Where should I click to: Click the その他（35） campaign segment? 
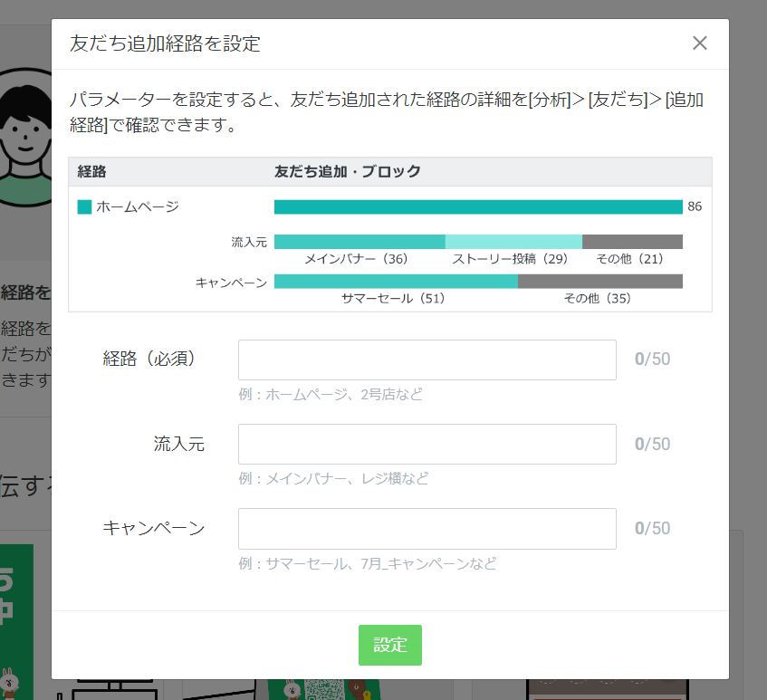tap(599, 282)
